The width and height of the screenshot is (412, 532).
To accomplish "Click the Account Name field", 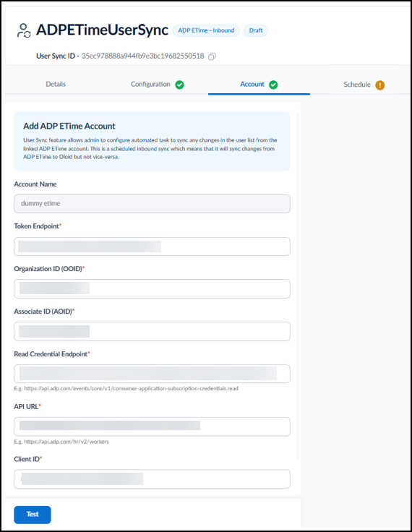I will tap(152, 204).
